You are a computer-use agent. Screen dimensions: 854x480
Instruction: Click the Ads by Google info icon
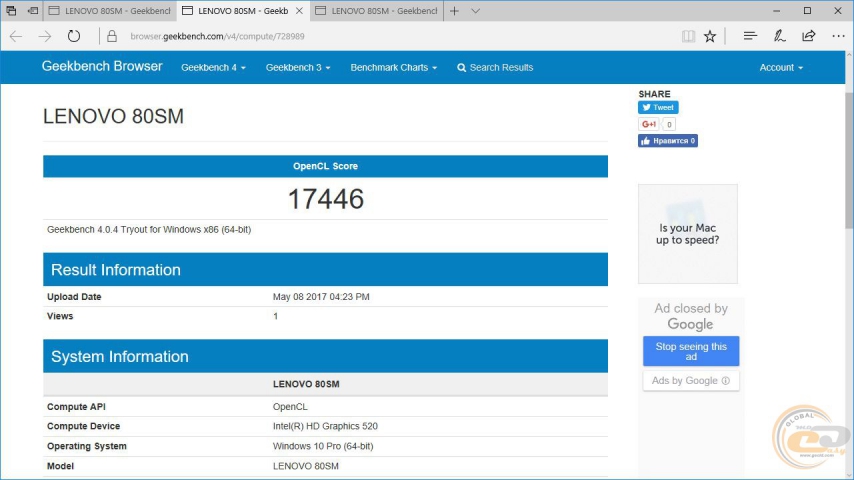(725, 380)
